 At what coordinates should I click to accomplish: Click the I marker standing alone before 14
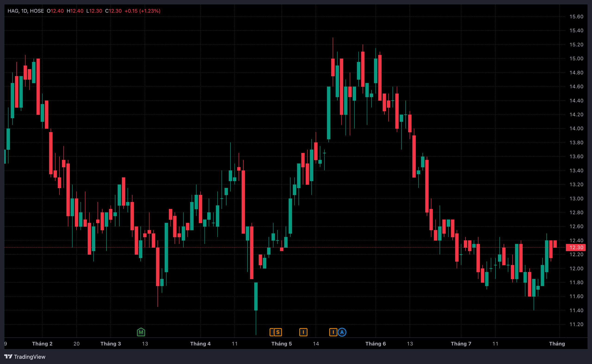click(x=303, y=332)
